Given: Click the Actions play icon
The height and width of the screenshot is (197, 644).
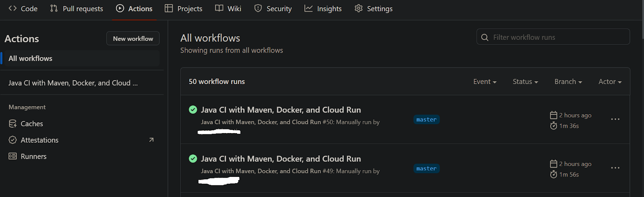Looking at the screenshot, I should coord(120,8).
